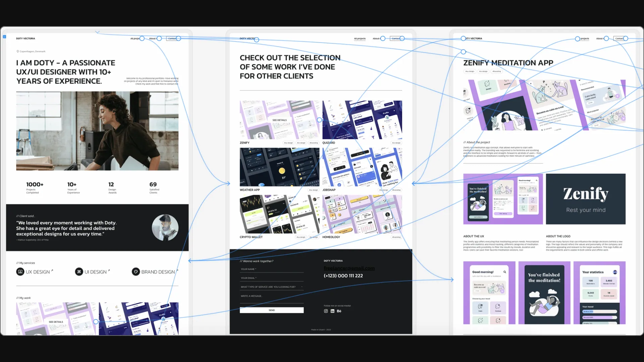This screenshot has height=362, width=644.
Task: Click the UX Design service icon
Action: [20, 272]
